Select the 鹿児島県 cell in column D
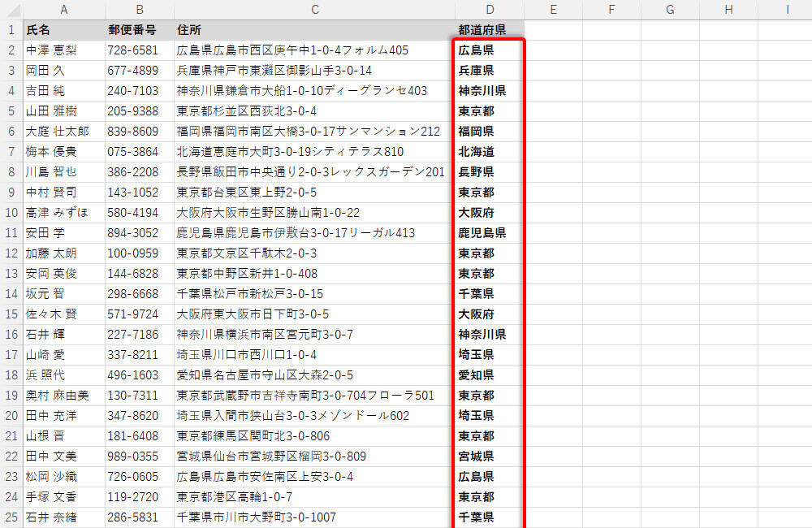Viewport: 812px width, 528px height. tap(489, 233)
